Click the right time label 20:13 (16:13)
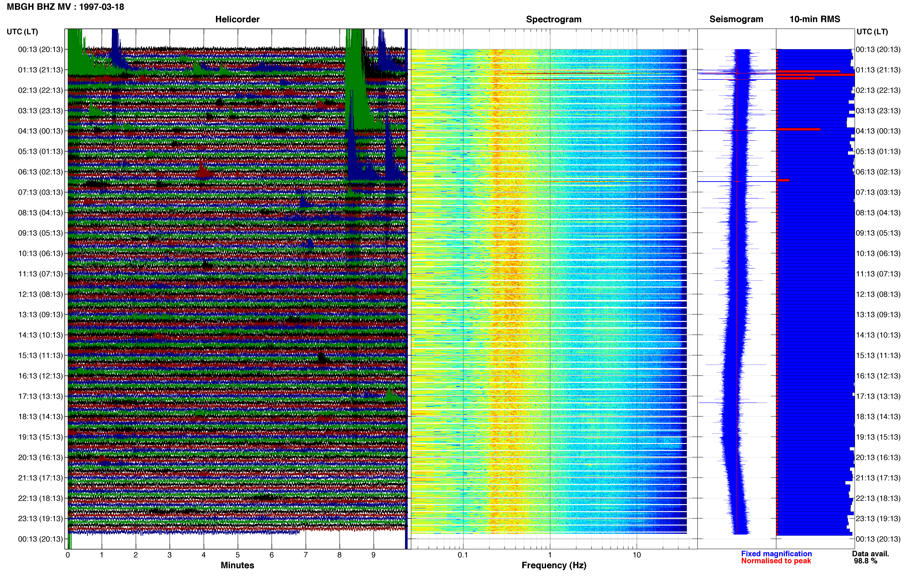924x578 pixels. [878, 458]
